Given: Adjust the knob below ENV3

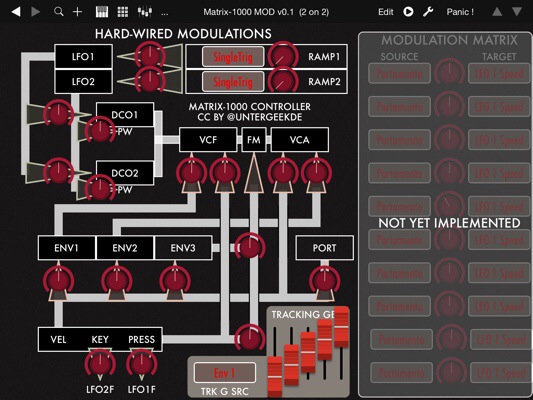Looking at the screenshot, I should click(175, 280).
